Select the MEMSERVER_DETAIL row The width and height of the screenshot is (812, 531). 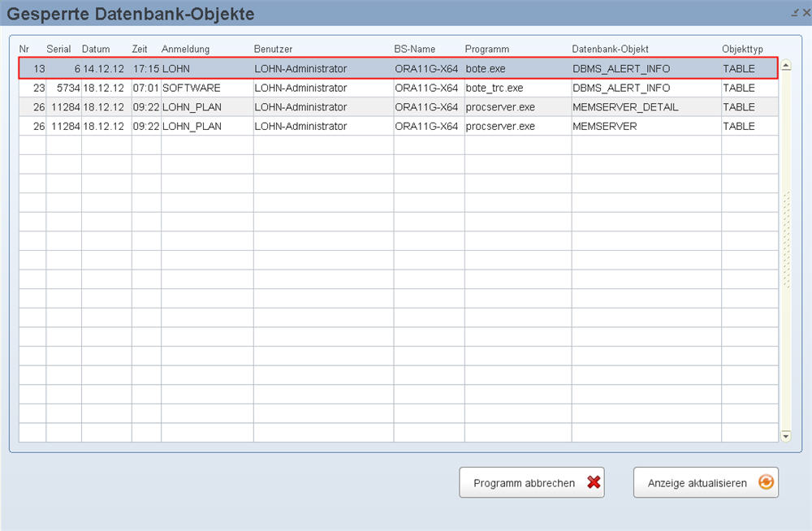624,107
